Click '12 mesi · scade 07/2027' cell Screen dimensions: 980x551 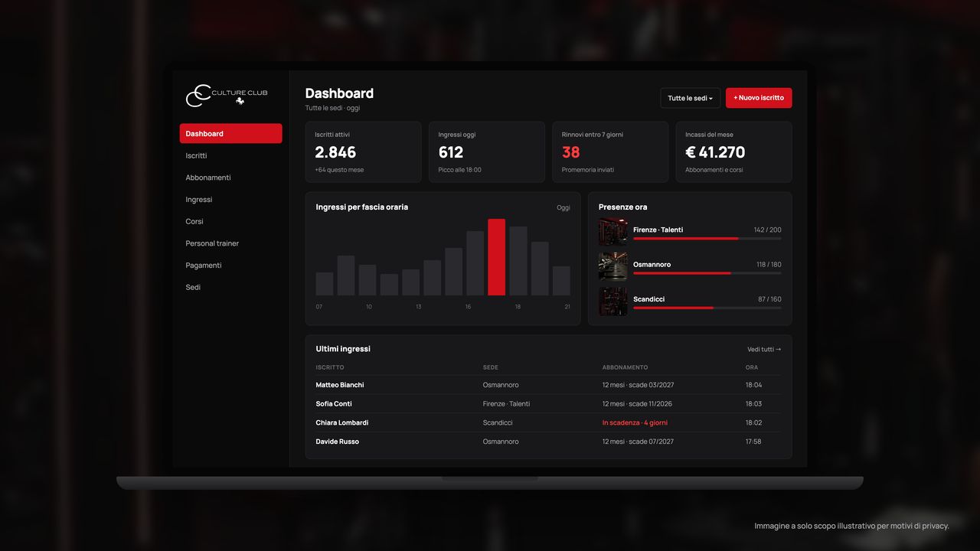[639, 442]
